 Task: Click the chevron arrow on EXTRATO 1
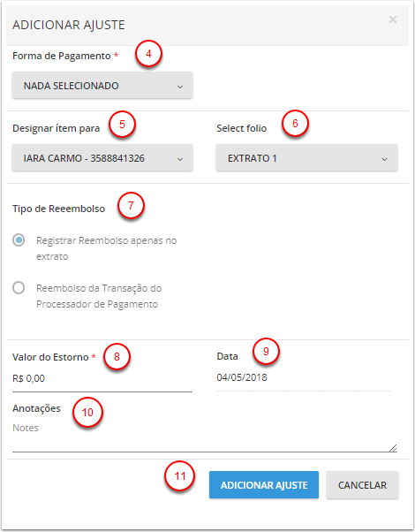point(384,159)
